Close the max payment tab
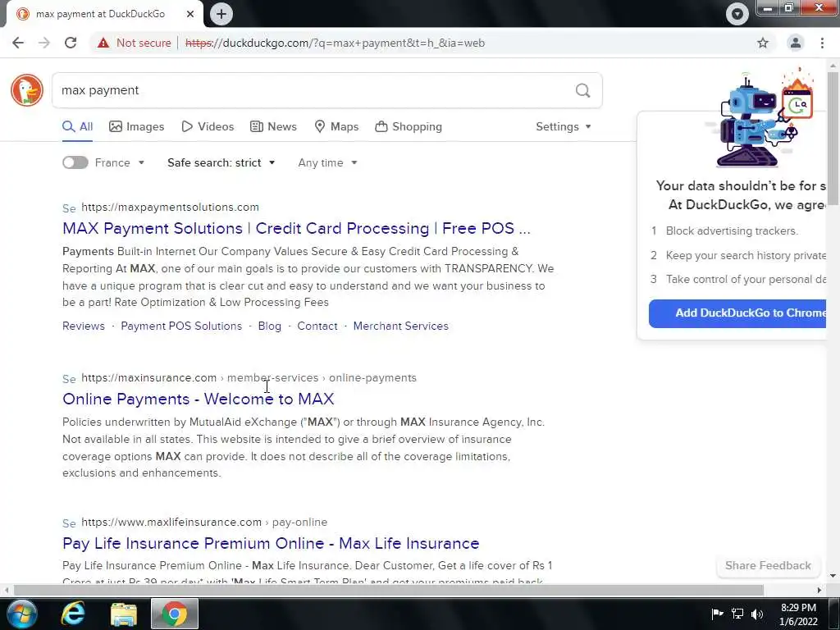The image size is (840, 630). click(x=190, y=14)
